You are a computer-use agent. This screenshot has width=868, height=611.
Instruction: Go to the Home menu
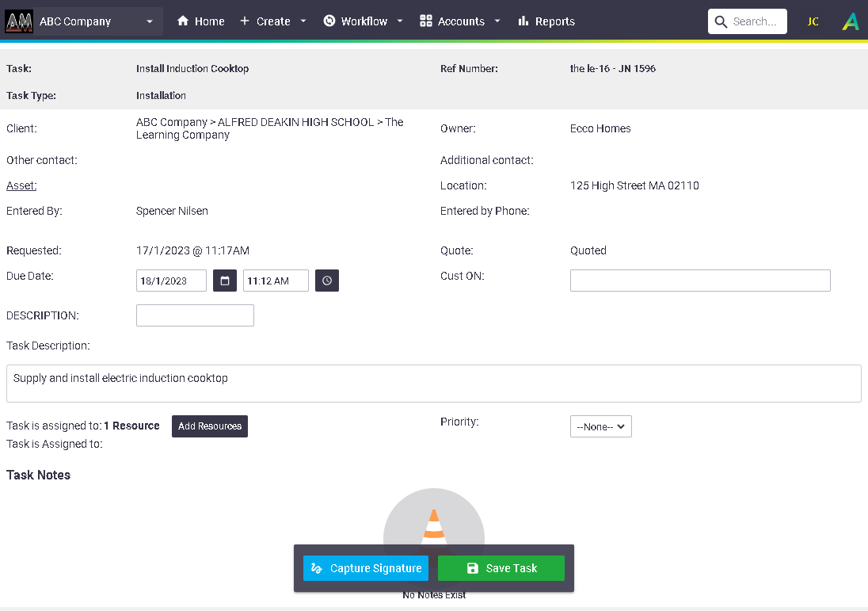click(x=200, y=21)
